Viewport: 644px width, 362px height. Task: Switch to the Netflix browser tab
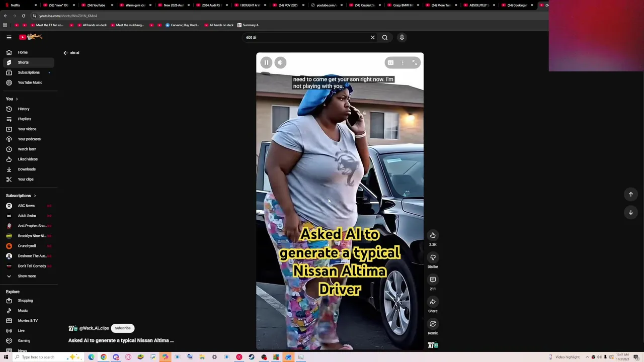pos(20,5)
